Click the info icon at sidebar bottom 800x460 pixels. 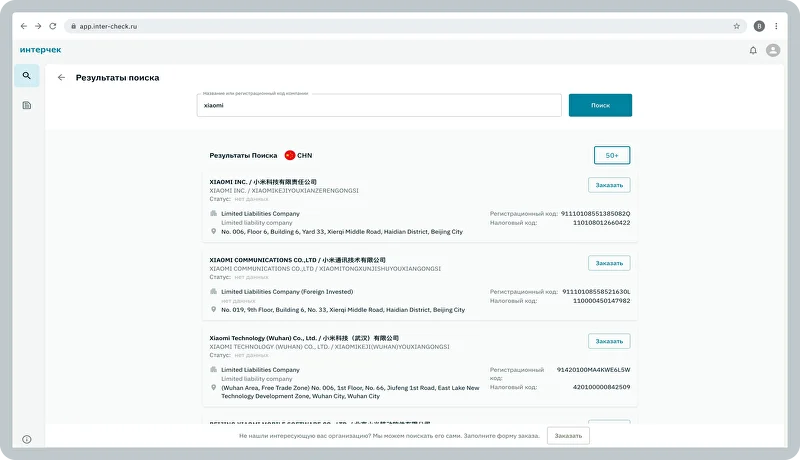tap(27, 439)
